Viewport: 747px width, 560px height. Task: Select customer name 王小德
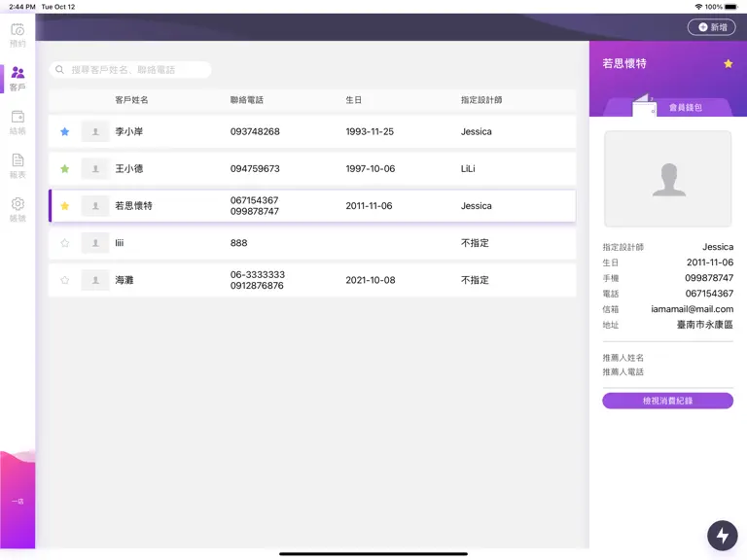[129, 168]
